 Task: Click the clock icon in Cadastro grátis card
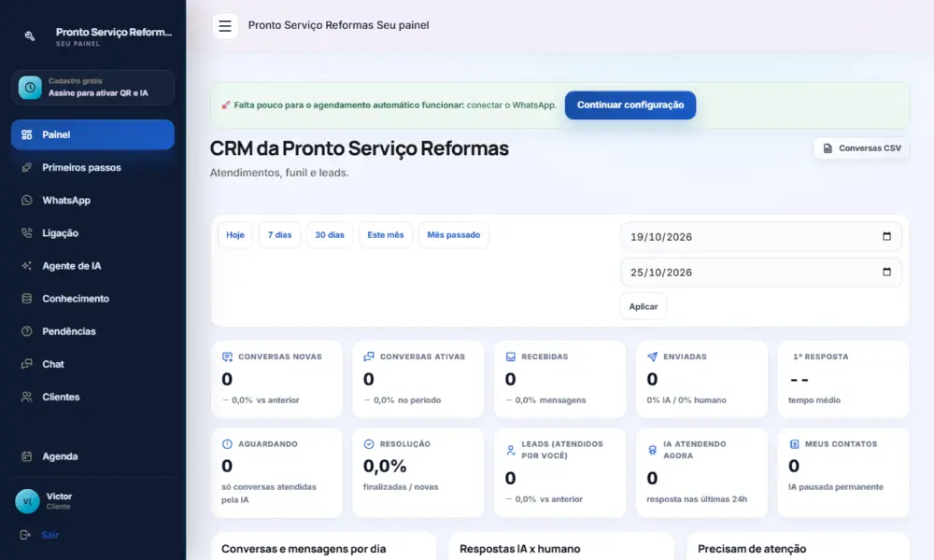click(30, 88)
